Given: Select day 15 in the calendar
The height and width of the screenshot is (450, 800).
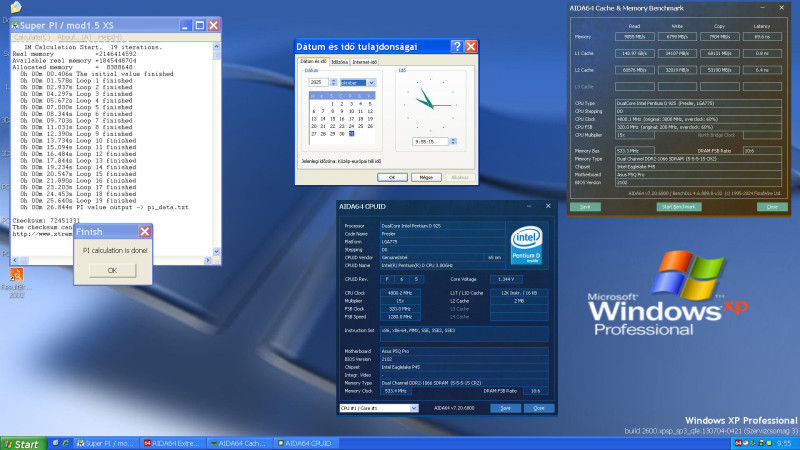Looking at the screenshot, I should click(x=332, y=119).
